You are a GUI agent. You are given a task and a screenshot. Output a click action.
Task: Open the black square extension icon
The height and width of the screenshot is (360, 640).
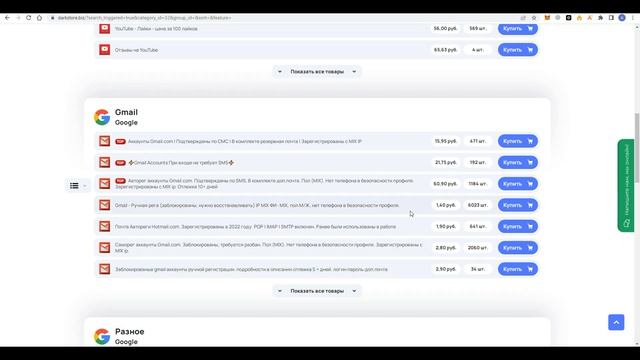568,18
